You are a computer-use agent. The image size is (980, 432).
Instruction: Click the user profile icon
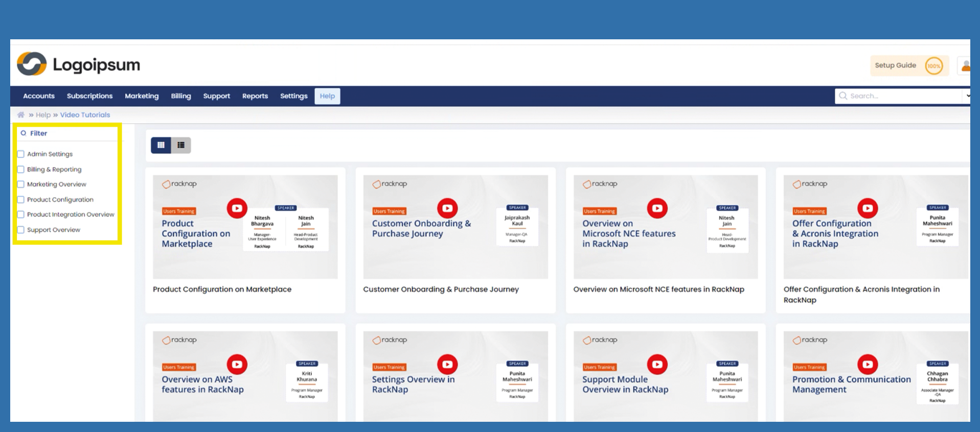[965, 66]
